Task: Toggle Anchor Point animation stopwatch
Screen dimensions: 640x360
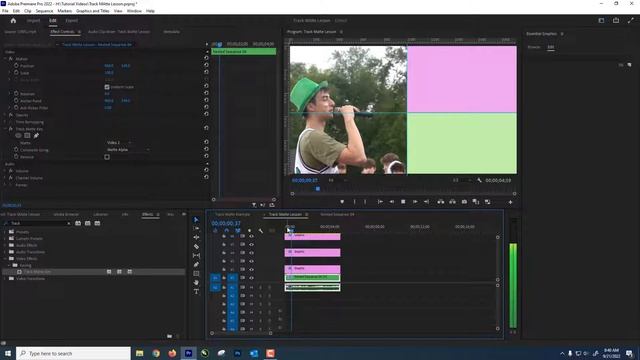Action: pos(16,100)
